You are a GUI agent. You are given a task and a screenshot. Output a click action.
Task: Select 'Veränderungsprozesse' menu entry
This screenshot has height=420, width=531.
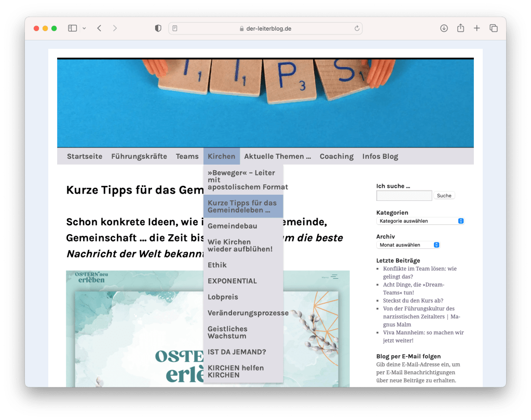[x=248, y=313]
